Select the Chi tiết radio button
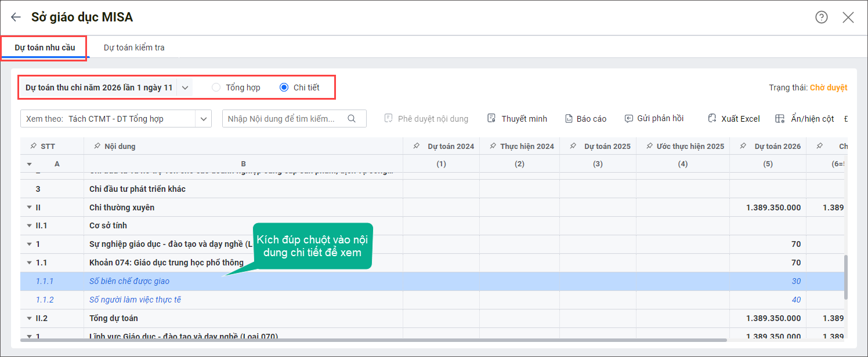Image resolution: width=868 pixels, height=357 pixels. 284,88
